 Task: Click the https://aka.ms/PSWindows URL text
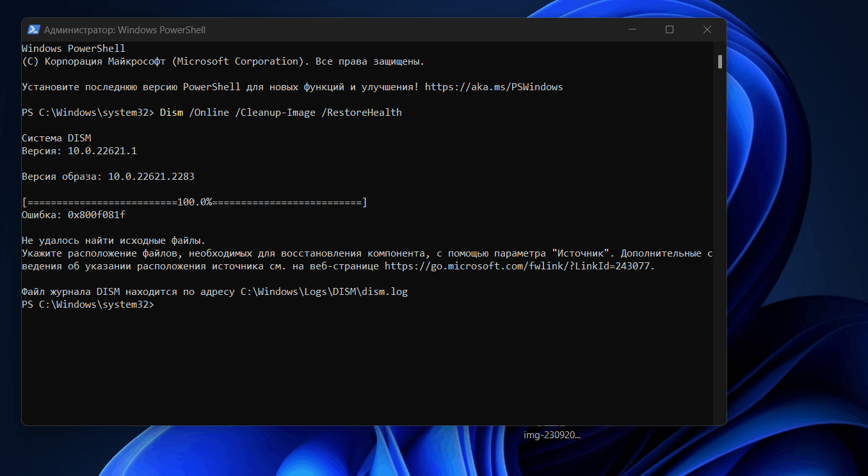[x=494, y=87]
